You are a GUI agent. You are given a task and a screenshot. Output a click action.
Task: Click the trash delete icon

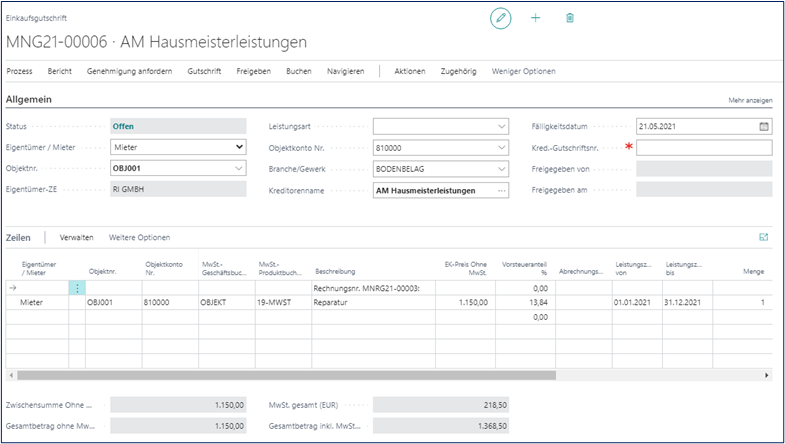click(570, 18)
